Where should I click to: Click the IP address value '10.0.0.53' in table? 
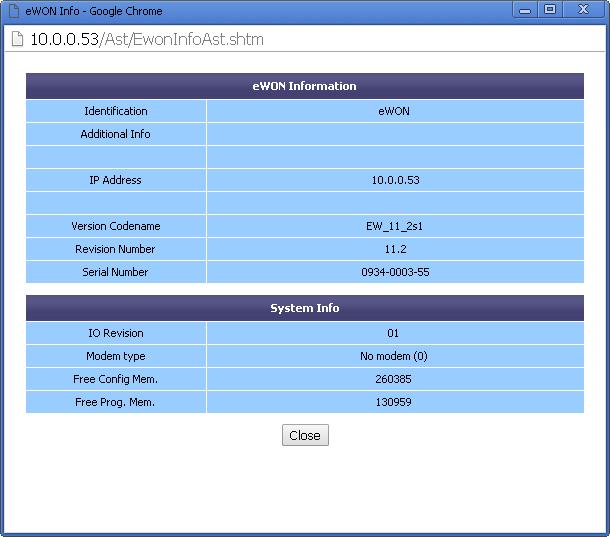(x=395, y=180)
